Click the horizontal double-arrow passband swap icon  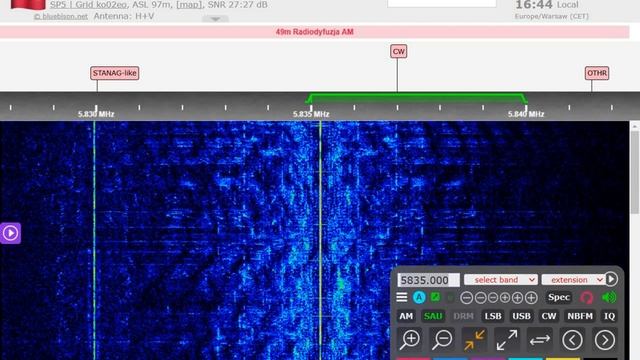click(540, 340)
